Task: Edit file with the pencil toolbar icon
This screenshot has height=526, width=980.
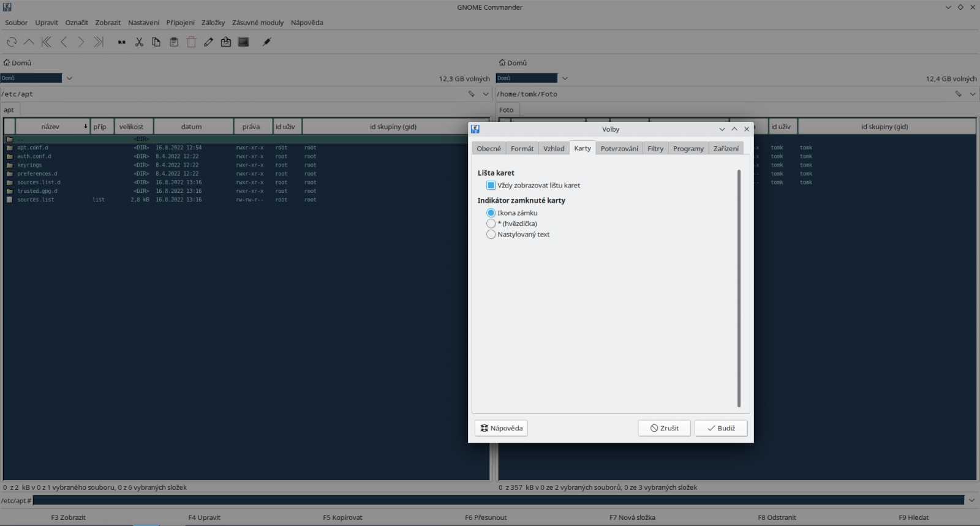Action: coord(208,42)
